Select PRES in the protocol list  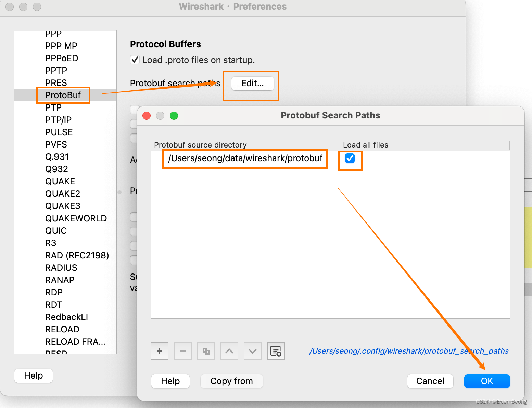point(65,83)
